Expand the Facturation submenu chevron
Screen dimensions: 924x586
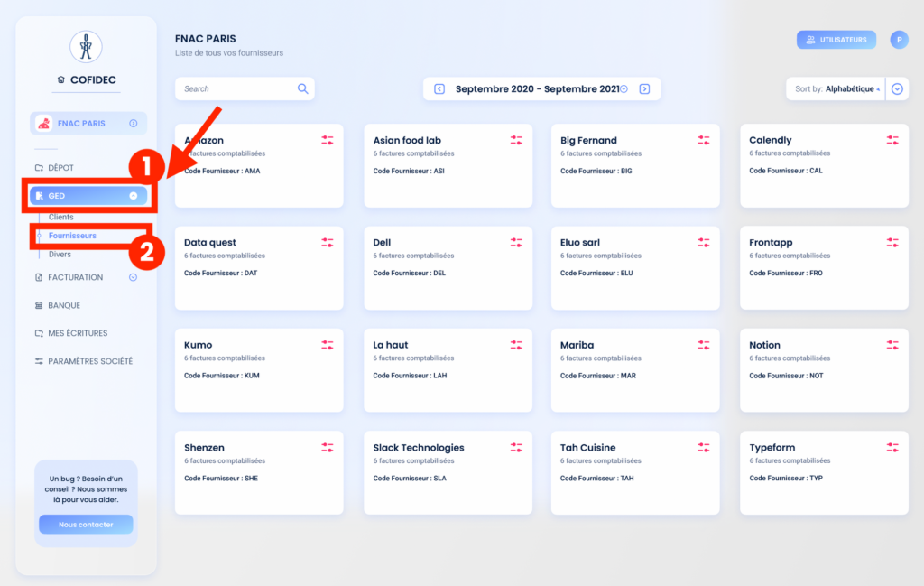click(134, 278)
